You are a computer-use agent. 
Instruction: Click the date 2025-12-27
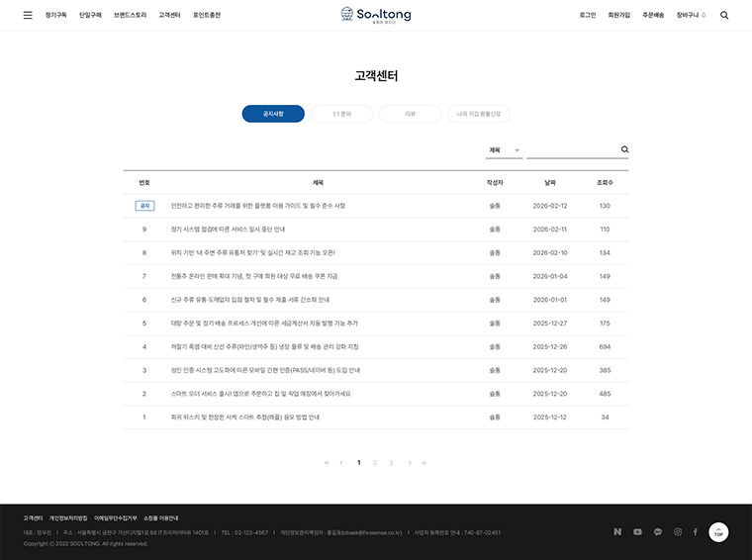coord(549,324)
